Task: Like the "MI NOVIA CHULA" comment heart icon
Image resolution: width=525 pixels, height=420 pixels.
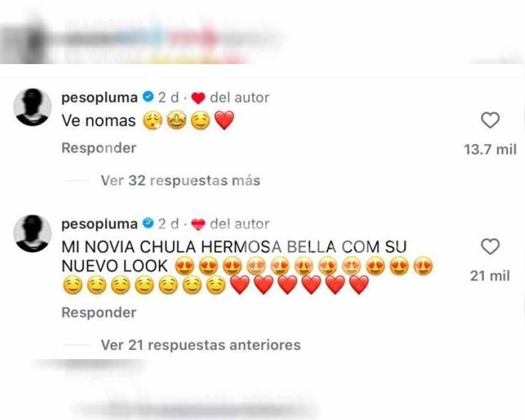Action: tap(490, 247)
